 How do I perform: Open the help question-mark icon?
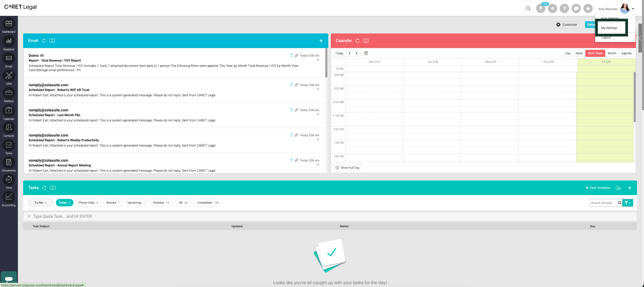564,9
